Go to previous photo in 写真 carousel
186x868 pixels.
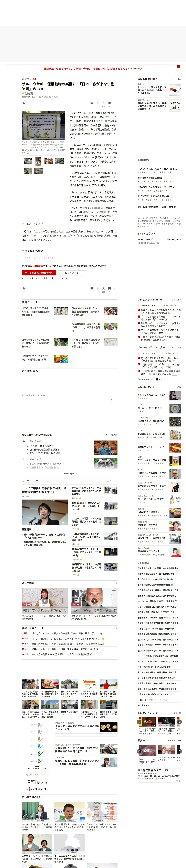[x=139, y=751]
